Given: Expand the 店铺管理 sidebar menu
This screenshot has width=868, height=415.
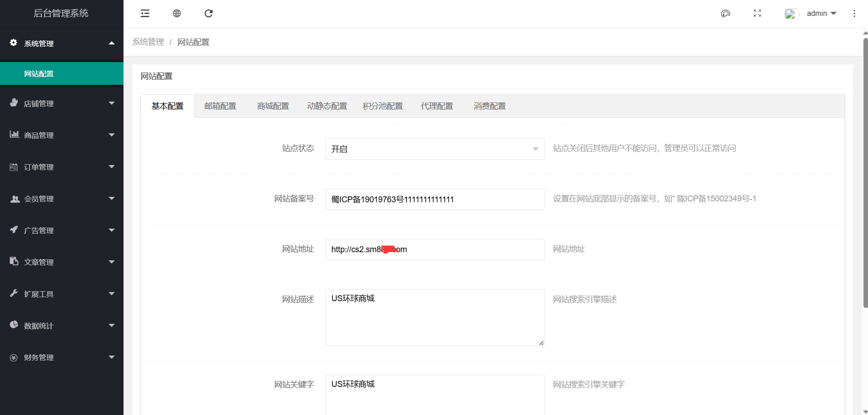Looking at the screenshot, I should 62,103.
